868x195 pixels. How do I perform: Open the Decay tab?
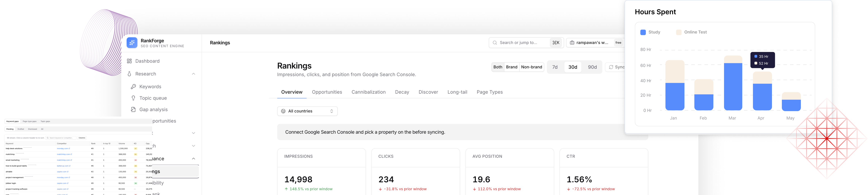[402, 92]
